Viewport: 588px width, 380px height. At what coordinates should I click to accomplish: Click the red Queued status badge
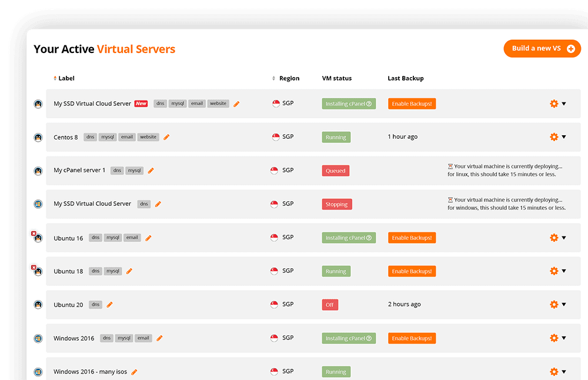(336, 171)
